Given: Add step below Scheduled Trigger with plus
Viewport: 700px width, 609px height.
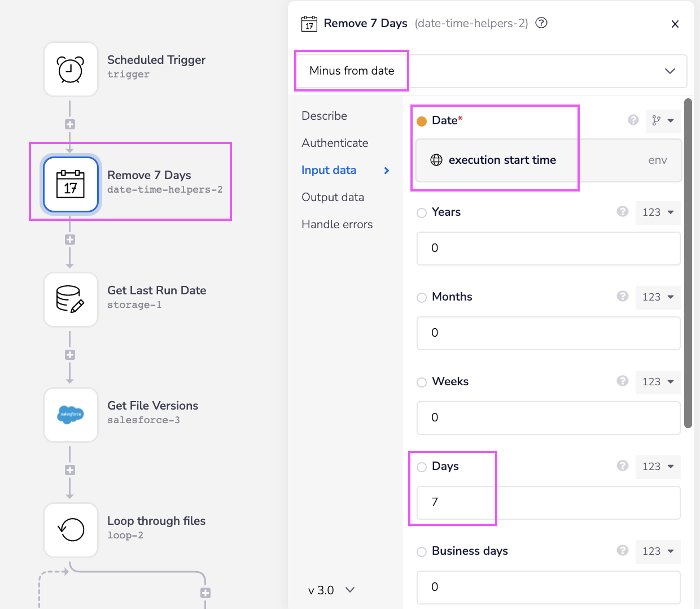Looking at the screenshot, I should coord(70,124).
